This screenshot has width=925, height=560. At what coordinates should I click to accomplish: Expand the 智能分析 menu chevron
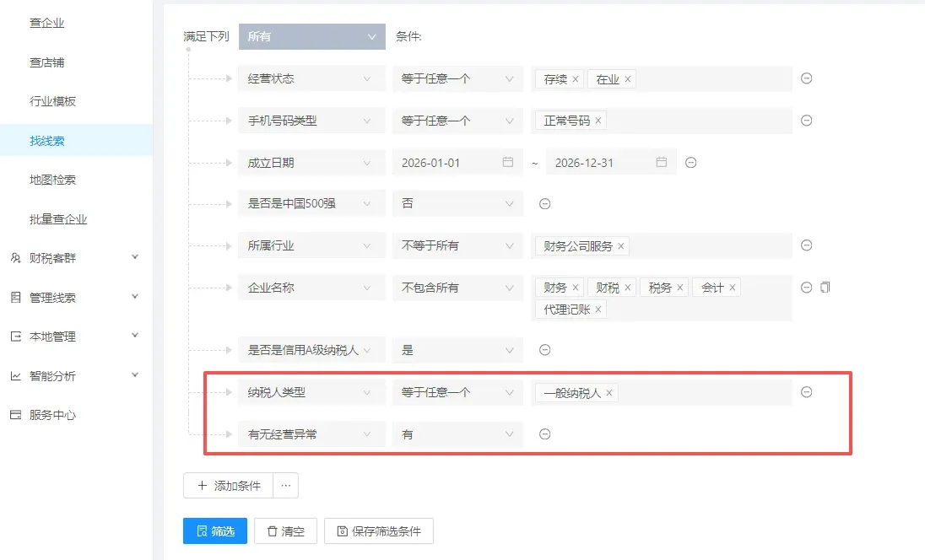pyautogui.click(x=135, y=375)
